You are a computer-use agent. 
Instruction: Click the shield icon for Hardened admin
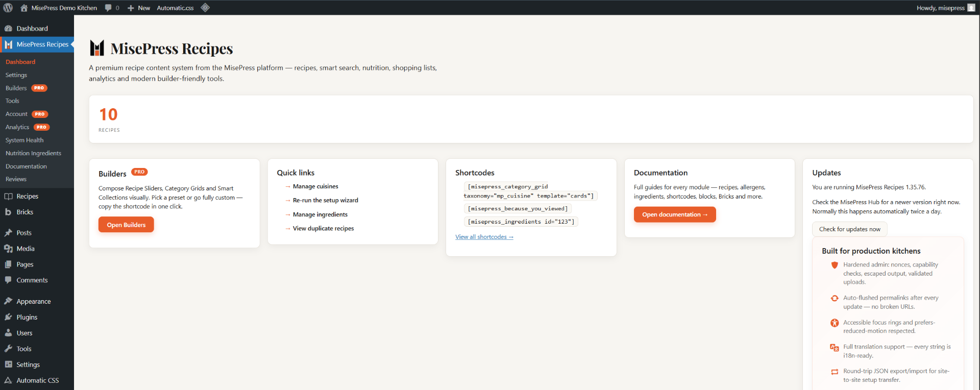835,265
